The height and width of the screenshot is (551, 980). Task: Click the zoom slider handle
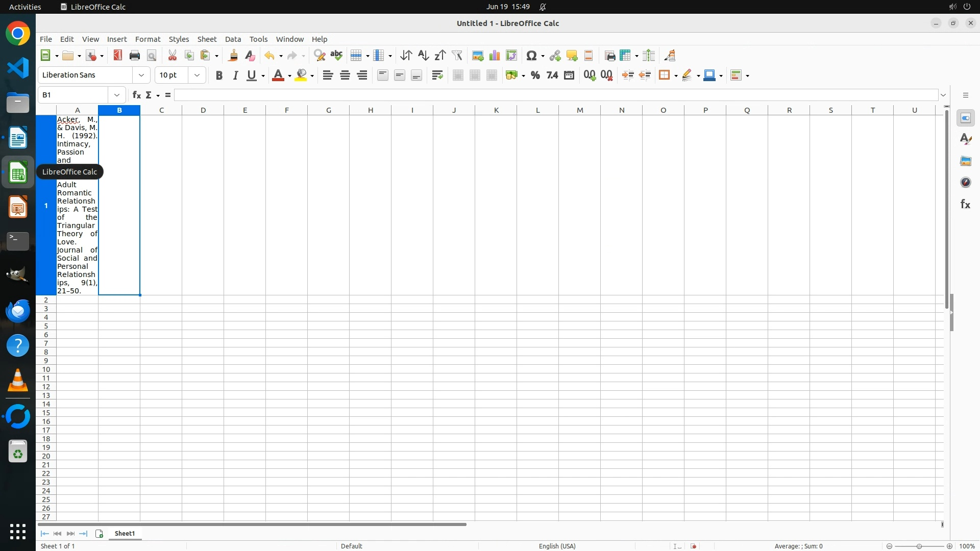(919, 546)
